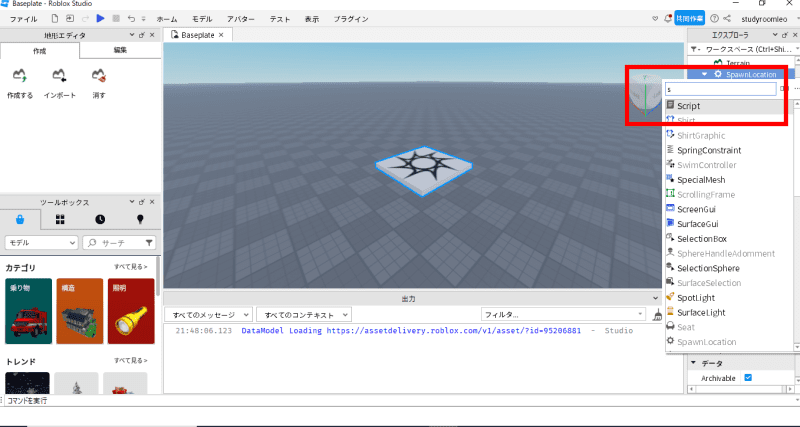Open the Toolbox inventory grid tab

[x=60, y=219]
